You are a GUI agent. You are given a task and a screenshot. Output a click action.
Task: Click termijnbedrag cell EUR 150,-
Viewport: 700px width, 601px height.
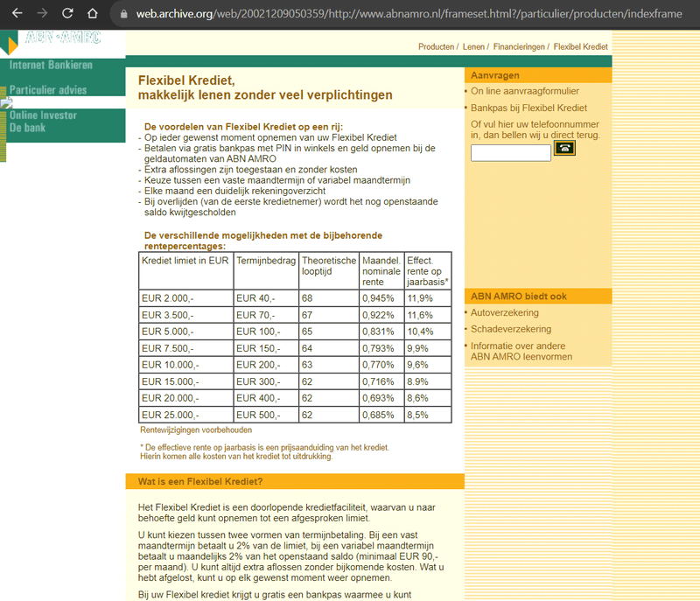[x=266, y=348]
